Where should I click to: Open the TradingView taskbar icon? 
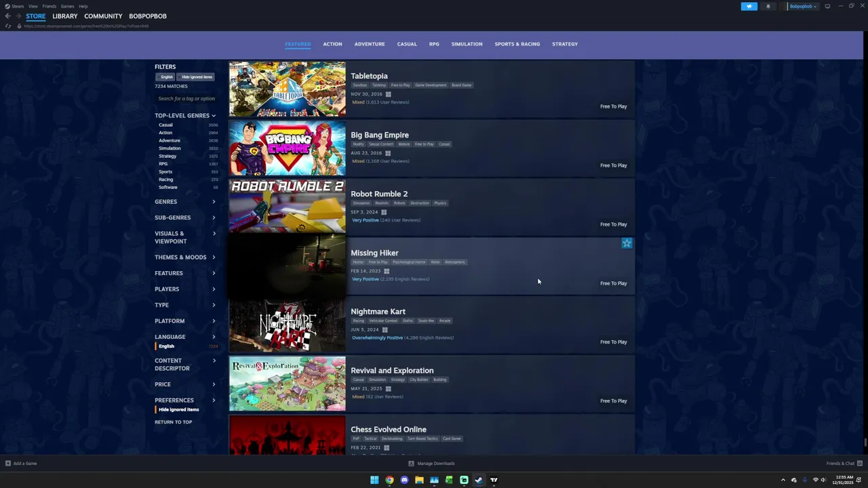coord(494,480)
